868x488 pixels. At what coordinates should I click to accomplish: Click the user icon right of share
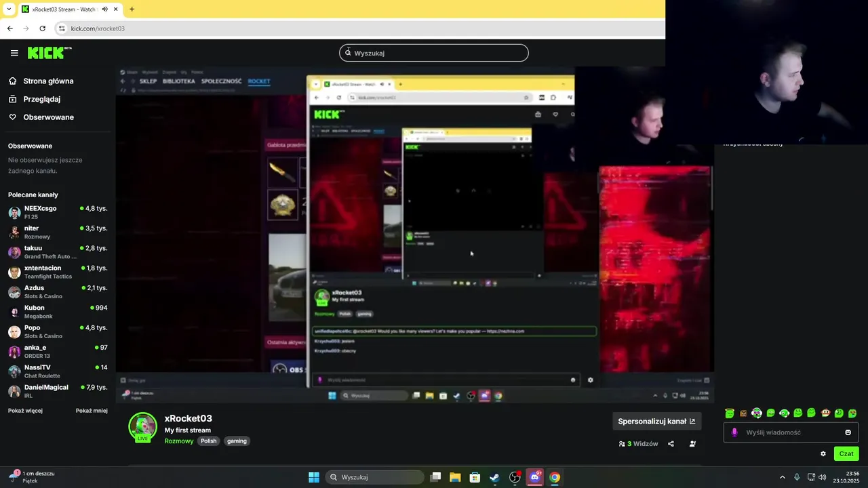(692, 444)
